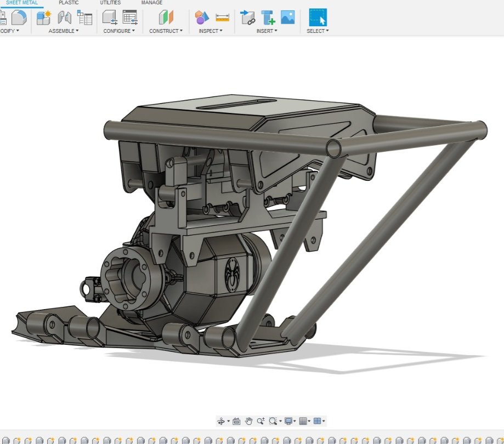The height and width of the screenshot is (444, 504).
Task: Switch to the SHEET METAL tab
Action: (x=21, y=3)
